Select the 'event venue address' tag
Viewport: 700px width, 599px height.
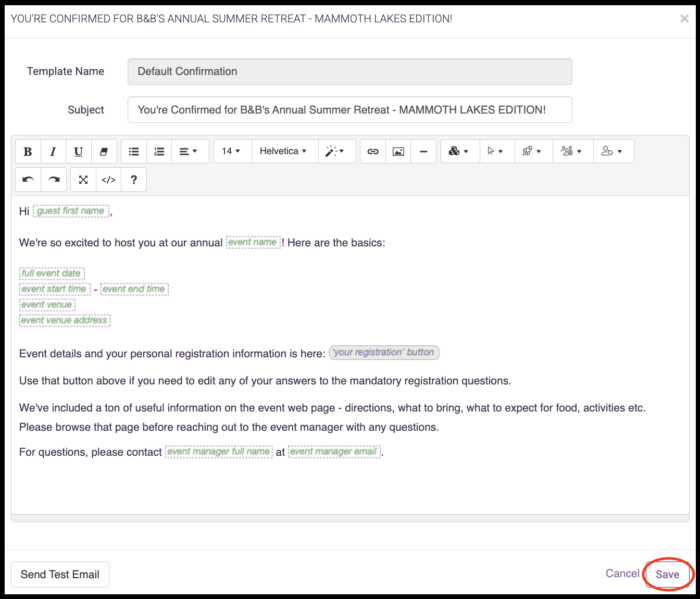coord(65,320)
